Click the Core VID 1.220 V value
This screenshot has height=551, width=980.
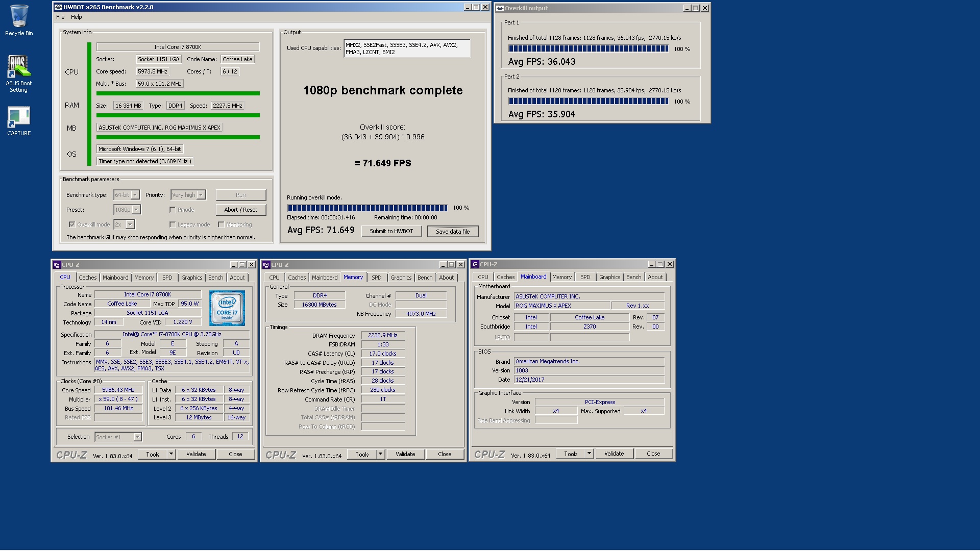182,322
